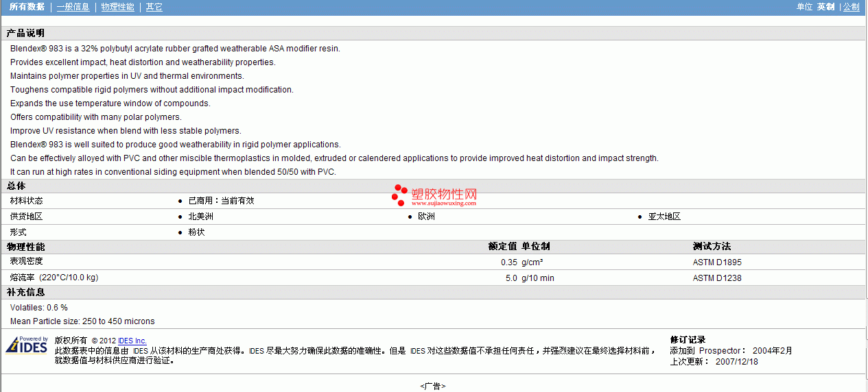Click Mean Particle size line
The height and width of the screenshot is (392, 868).
pos(82,321)
